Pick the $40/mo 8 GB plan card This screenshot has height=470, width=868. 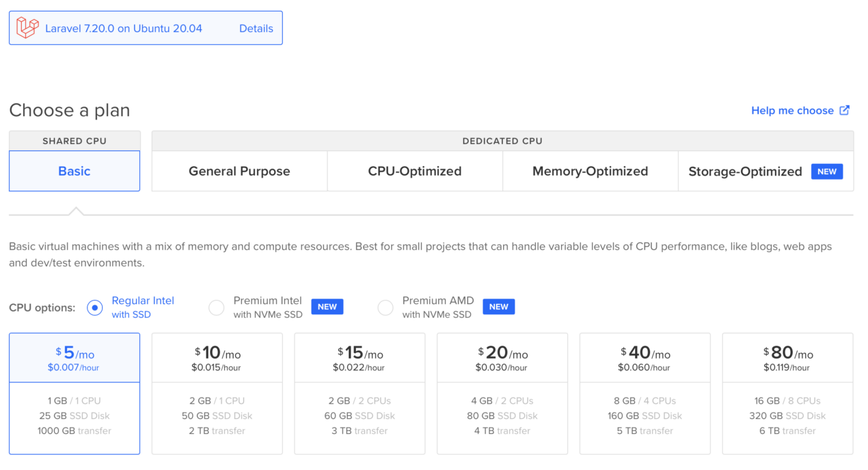coord(645,393)
